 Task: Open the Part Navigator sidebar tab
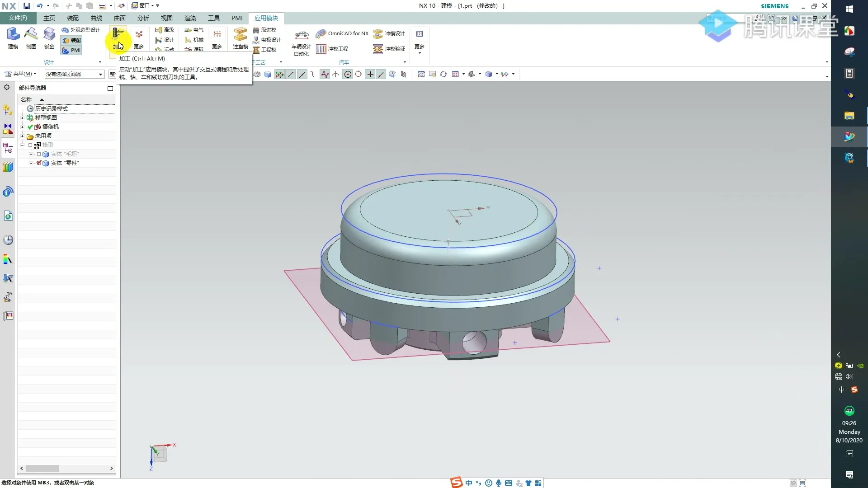[8, 148]
